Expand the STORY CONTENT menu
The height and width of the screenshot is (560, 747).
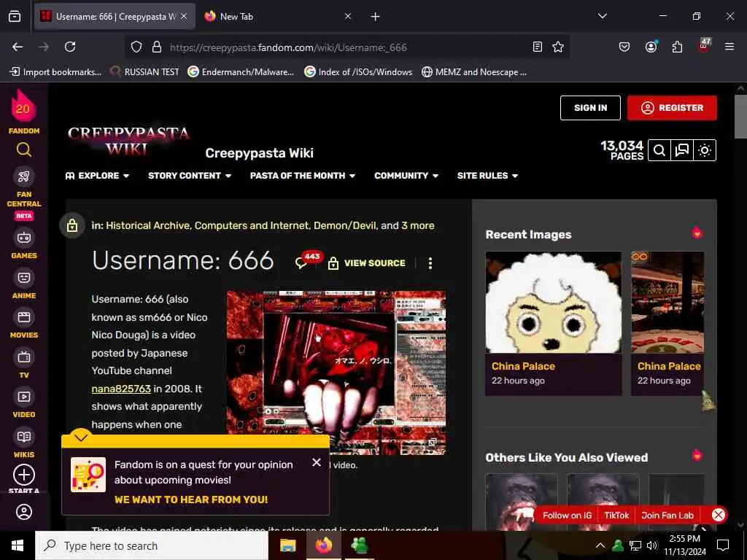pyautogui.click(x=190, y=176)
